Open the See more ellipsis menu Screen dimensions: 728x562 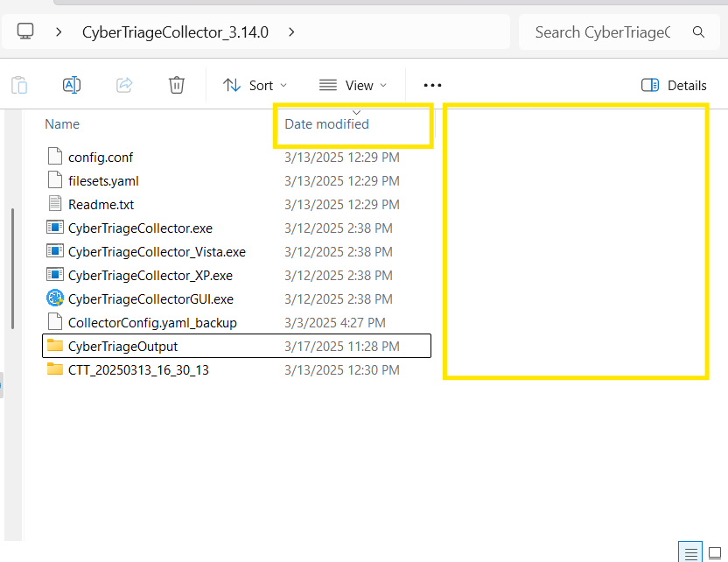(432, 86)
